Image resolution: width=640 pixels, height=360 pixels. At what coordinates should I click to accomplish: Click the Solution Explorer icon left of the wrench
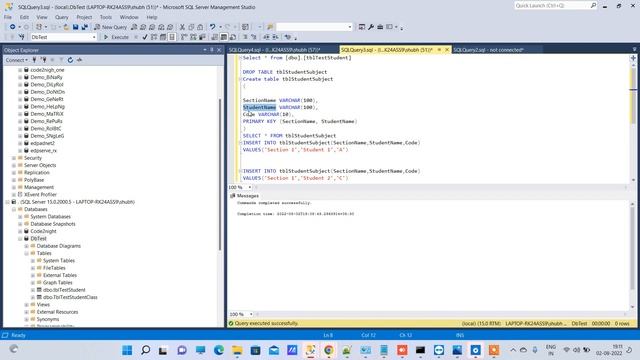pos(362,27)
